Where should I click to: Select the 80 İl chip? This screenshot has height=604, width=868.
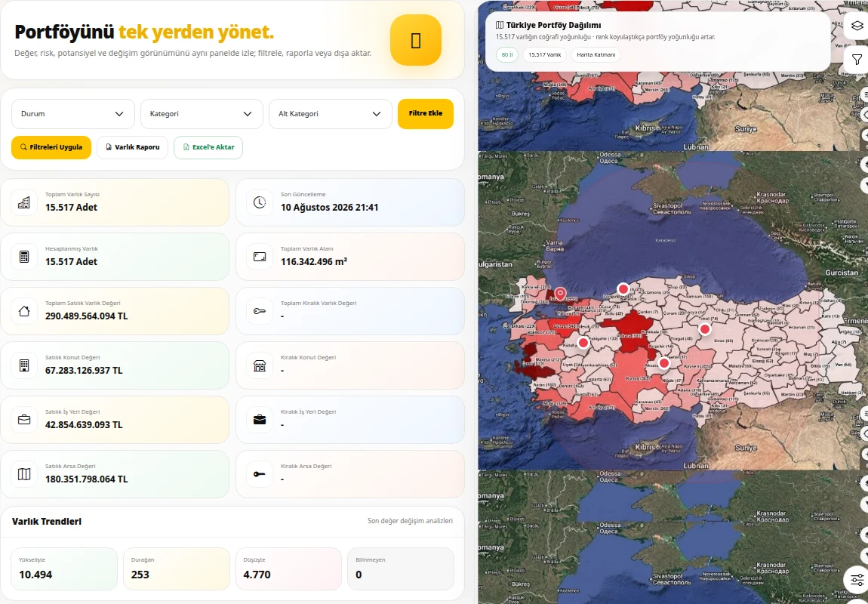507,55
